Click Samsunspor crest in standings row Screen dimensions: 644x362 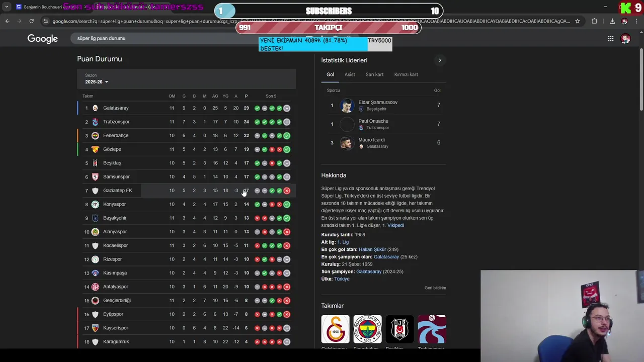[x=95, y=177]
